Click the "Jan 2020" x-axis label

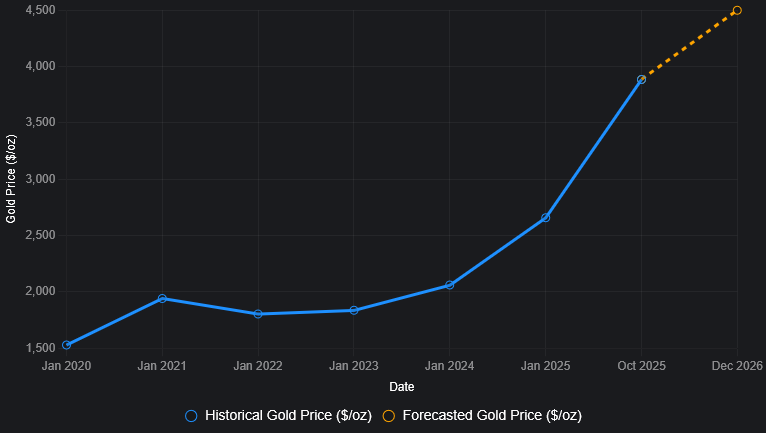pos(66,366)
